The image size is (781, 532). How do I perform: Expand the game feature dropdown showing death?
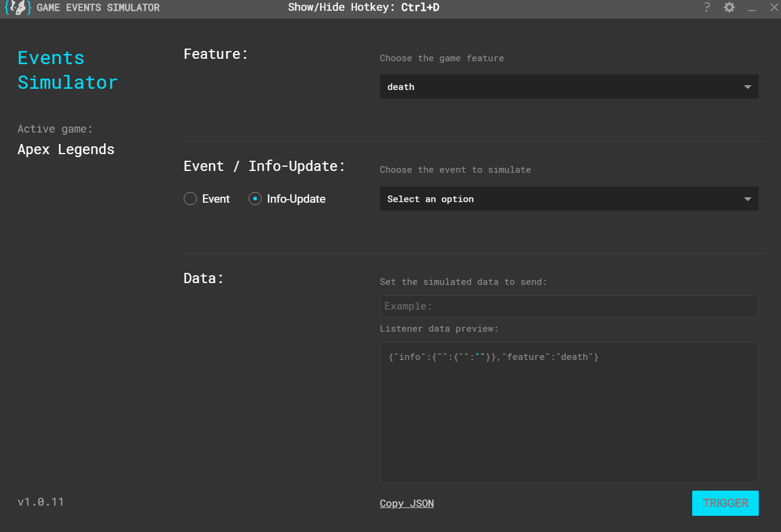[569, 86]
